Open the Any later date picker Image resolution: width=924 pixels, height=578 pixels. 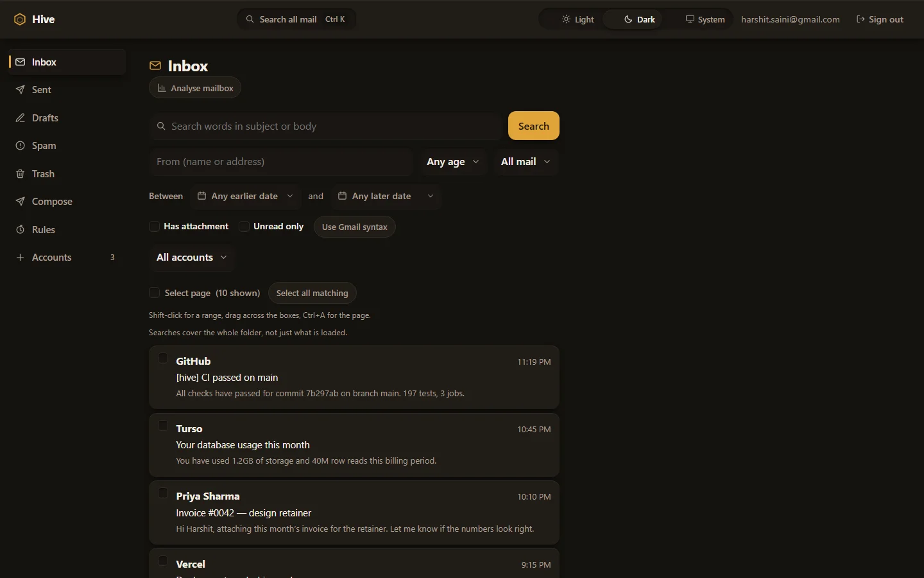(x=386, y=197)
